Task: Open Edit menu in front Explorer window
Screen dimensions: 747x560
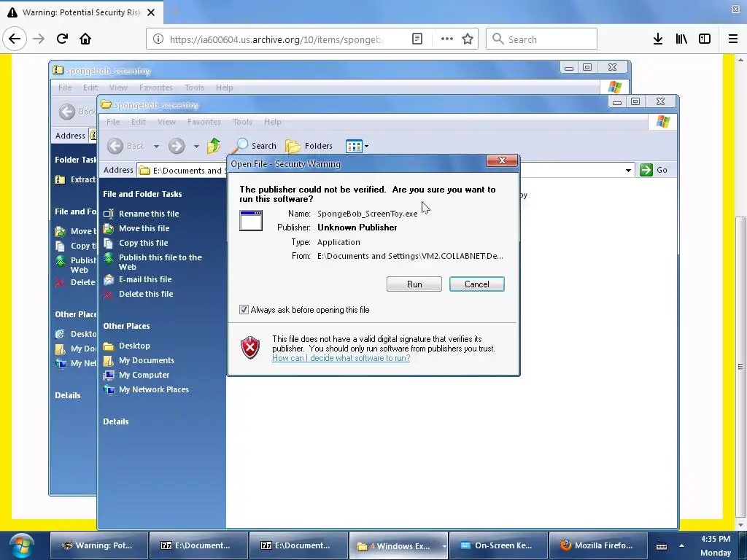Action: click(139, 122)
